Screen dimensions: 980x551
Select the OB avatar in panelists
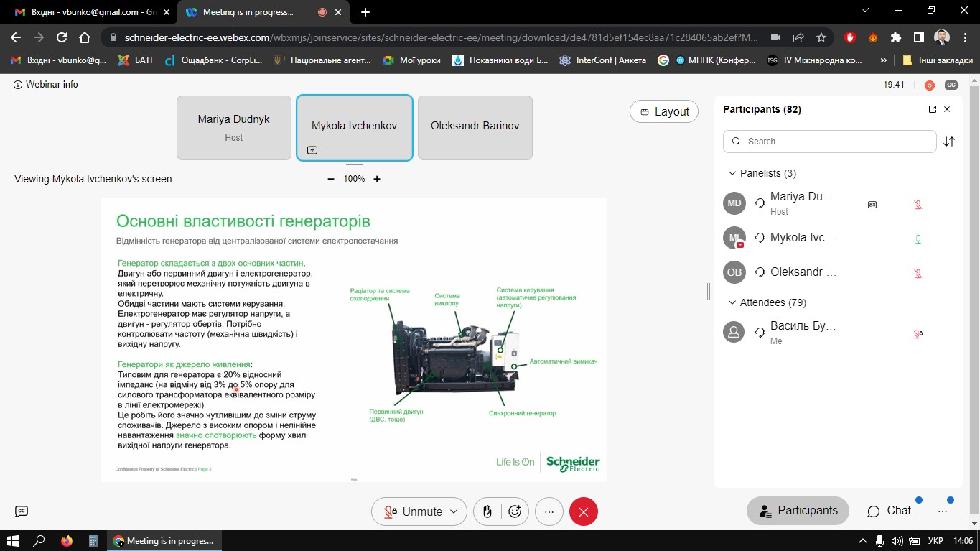click(734, 272)
